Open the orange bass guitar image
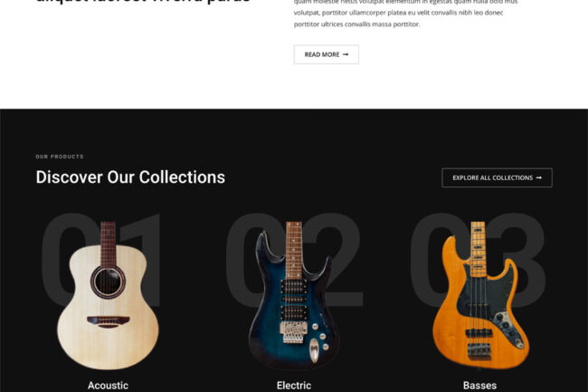 pos(480,296)
